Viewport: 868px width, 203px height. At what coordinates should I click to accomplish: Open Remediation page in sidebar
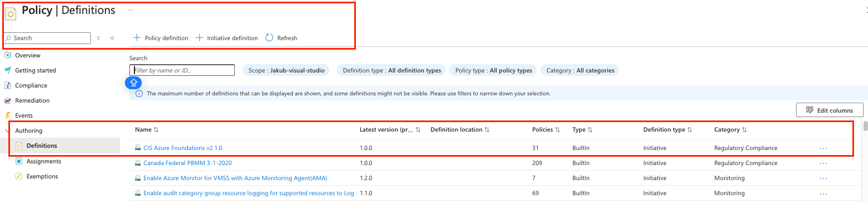(32, 100)
